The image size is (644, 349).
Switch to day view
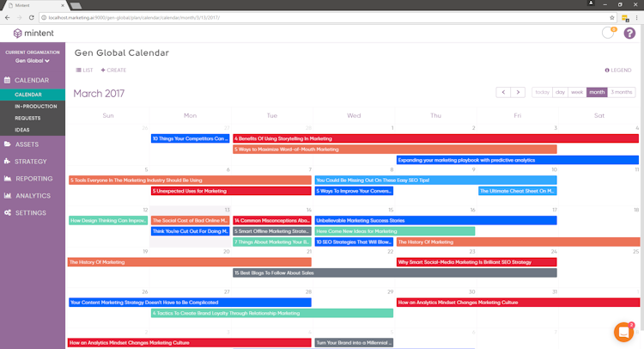[560, 92]
